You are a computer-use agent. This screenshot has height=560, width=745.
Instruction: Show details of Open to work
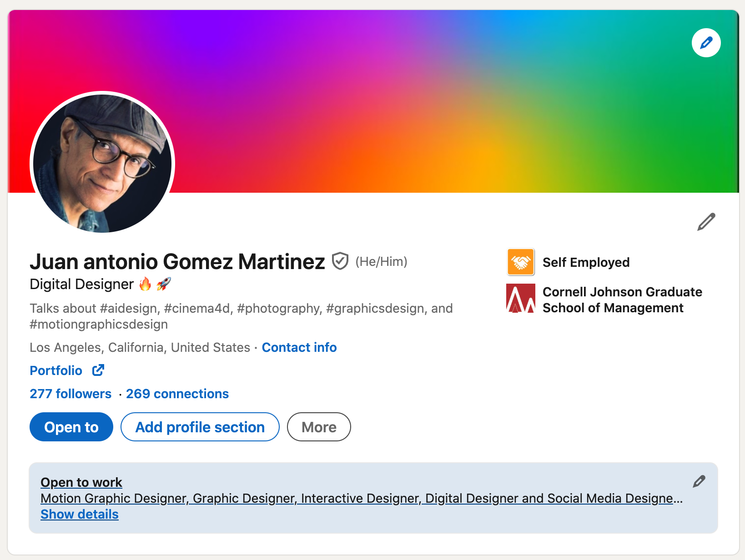[x=80, y=514]
